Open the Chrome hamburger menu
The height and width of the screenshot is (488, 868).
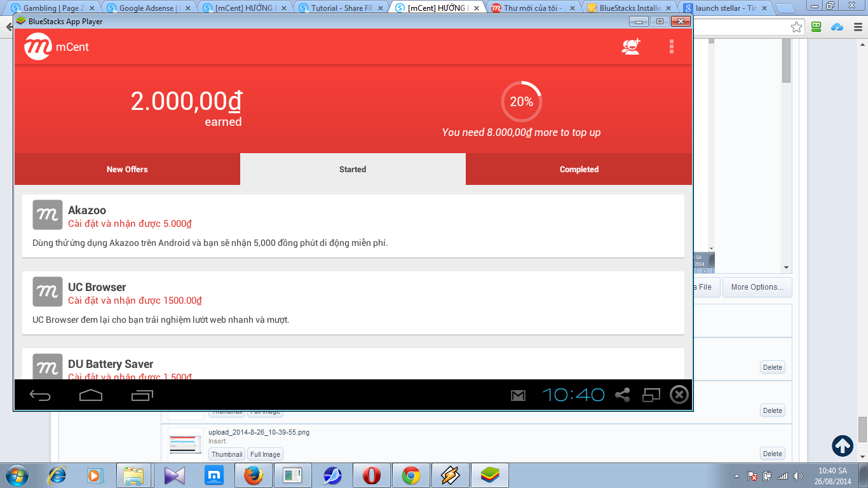[x=857, y=27]
